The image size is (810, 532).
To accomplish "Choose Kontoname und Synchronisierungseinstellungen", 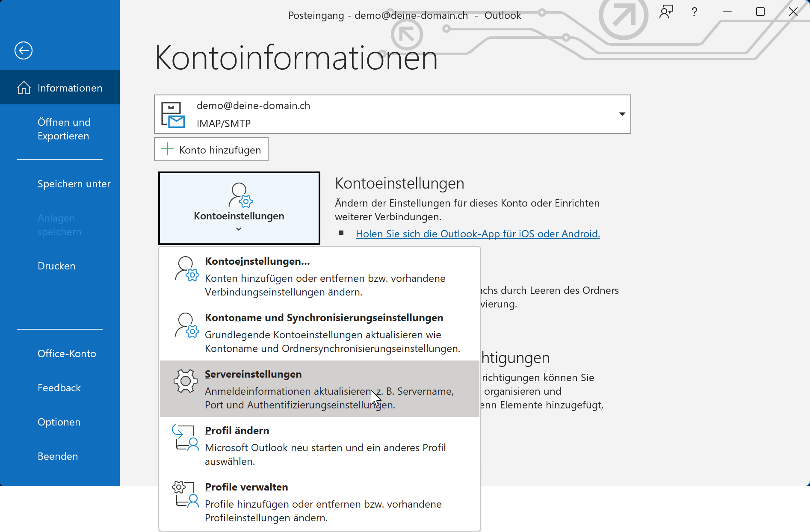I will coord(319,333).
